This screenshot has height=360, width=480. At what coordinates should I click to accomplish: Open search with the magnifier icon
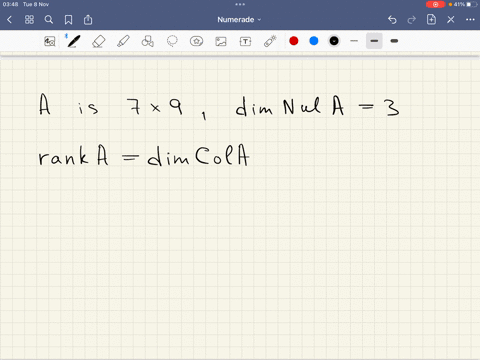tap(49, 20)
